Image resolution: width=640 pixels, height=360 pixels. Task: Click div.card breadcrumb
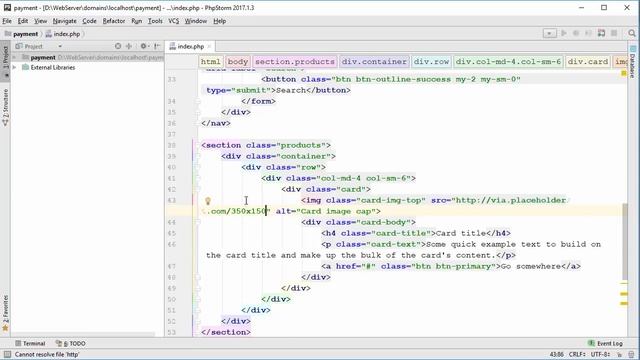[x=588, y=62]
